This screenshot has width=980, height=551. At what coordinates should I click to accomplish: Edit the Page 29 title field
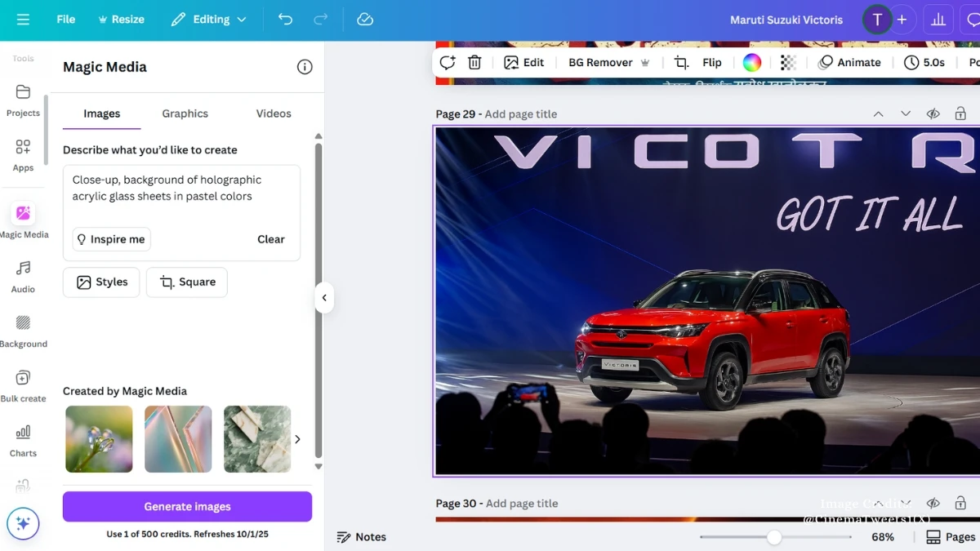point(521,114)
